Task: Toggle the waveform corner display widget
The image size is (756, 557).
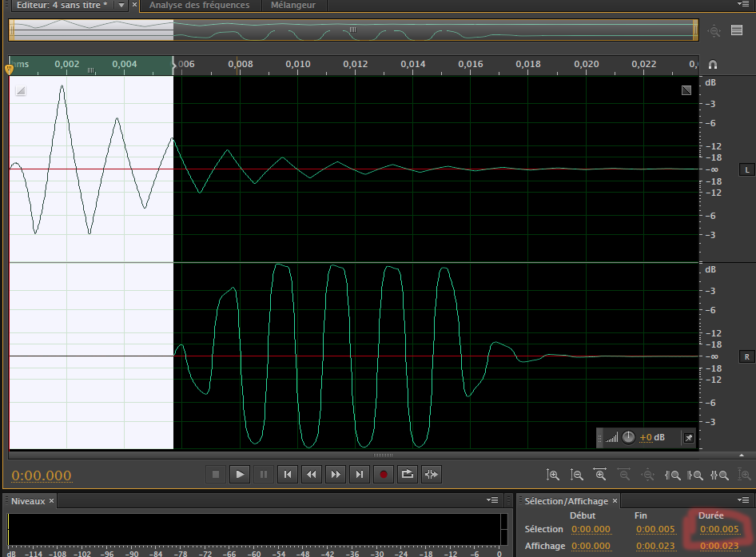Action: point(686,90)
